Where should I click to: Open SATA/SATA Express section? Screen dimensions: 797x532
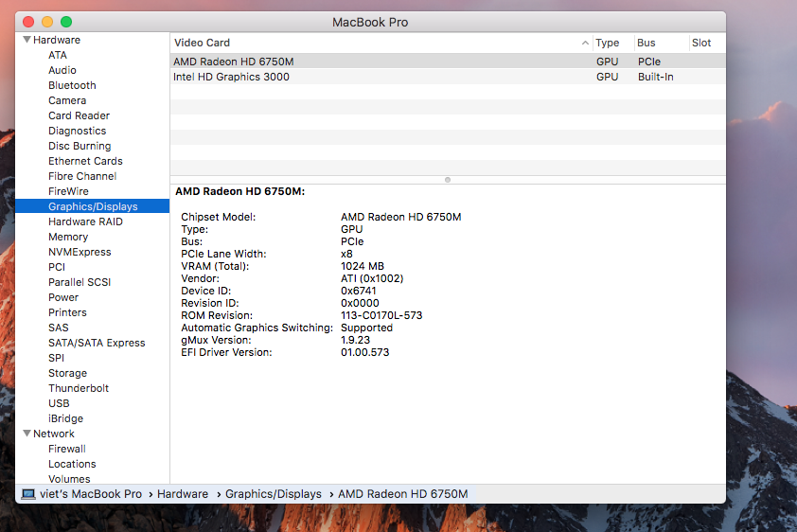[97, 343]
